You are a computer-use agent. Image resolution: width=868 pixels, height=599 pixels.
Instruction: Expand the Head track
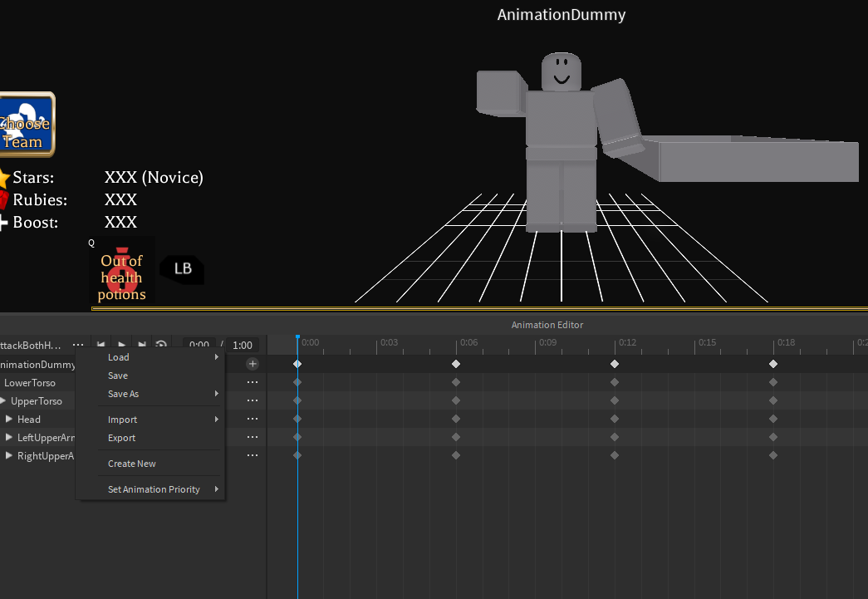(9, 419)
